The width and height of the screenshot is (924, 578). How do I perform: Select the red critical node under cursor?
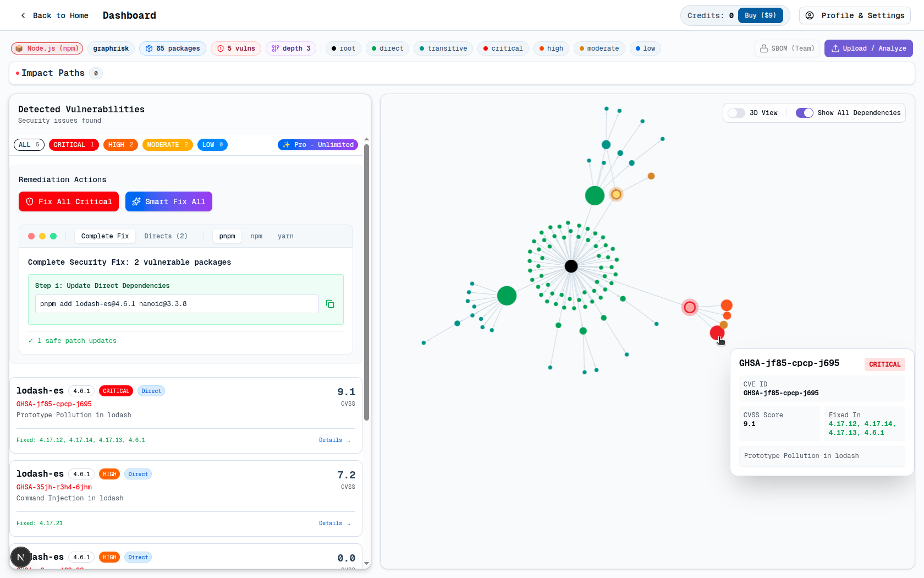[x=717, y=332]
